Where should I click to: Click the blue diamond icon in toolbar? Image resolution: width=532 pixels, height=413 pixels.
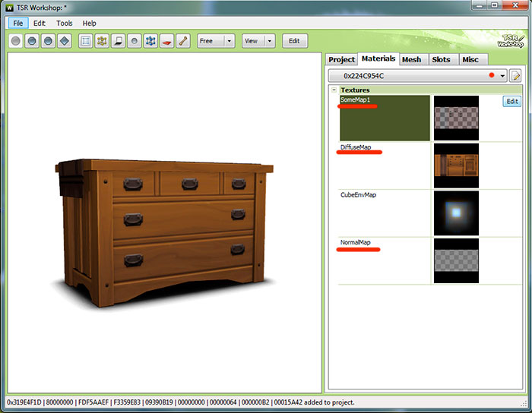pos(65,41)
